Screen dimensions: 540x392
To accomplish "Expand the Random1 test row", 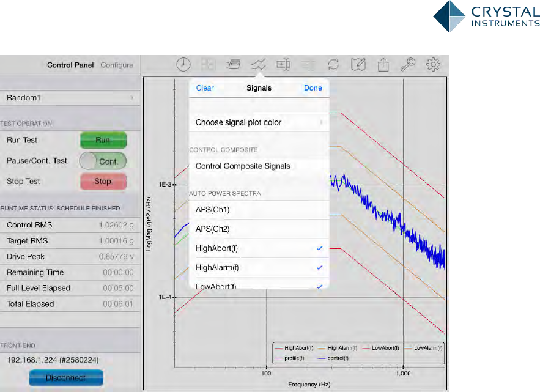I will click(x=70, y=98).
